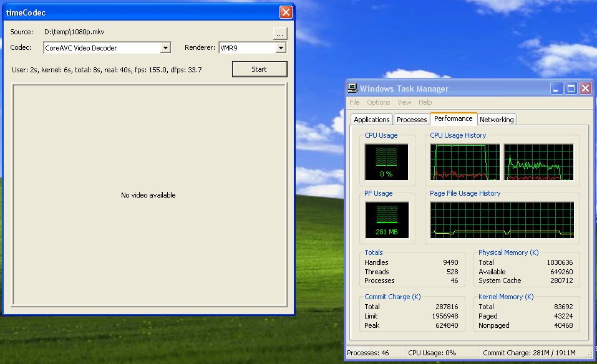597x364 pixels.
Task: Close the timeCodec window
Action: pos(286,12)
